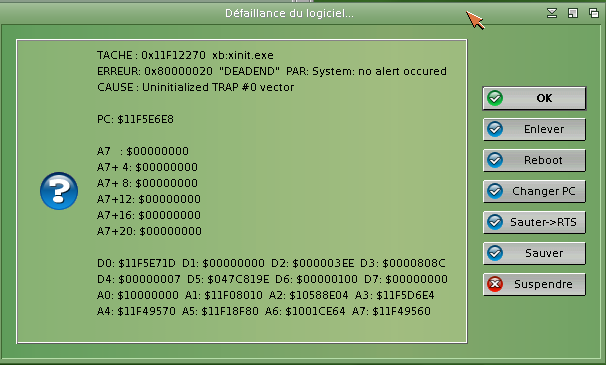Click the D5: $047C819E register value
606x365 pixels.
(228, 280)
